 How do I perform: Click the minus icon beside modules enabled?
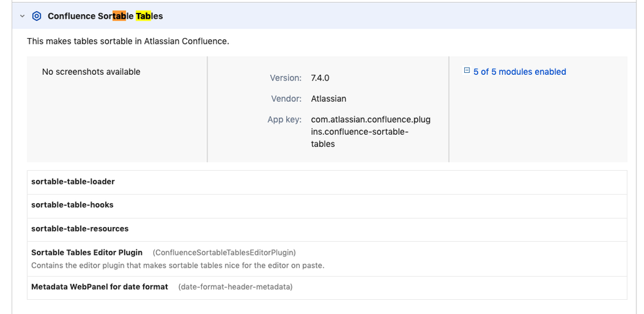click(x=467, y=72)
